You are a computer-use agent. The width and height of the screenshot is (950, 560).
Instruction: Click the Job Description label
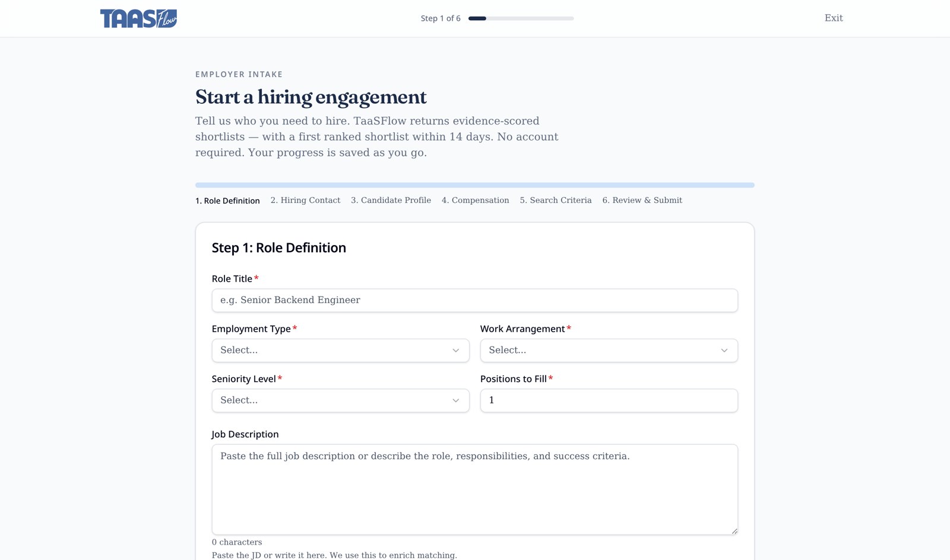tap(245, 434)
